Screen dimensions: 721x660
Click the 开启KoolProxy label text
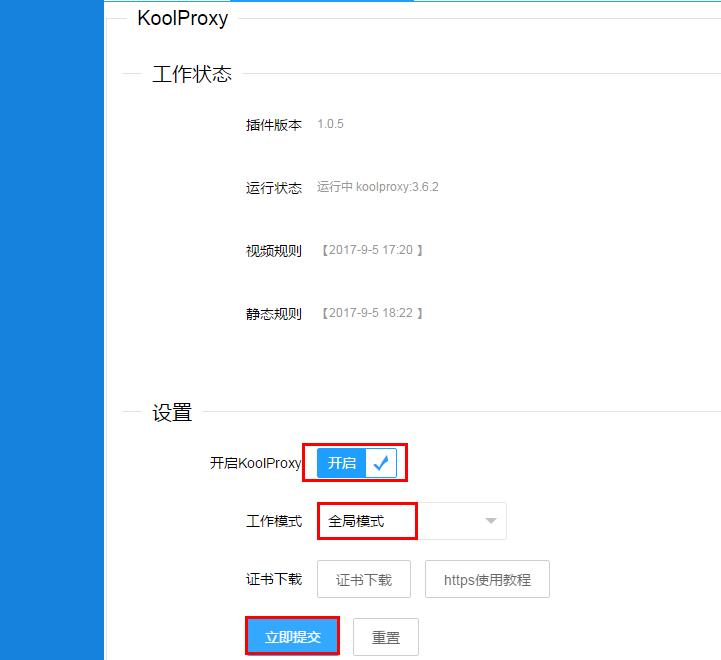pos(256,463)
